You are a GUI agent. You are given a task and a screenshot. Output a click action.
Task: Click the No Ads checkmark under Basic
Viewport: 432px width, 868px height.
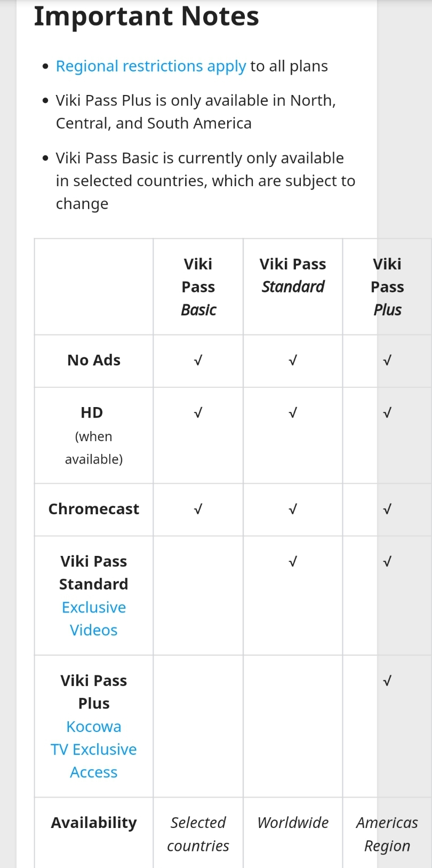click(x=198, y=361)
